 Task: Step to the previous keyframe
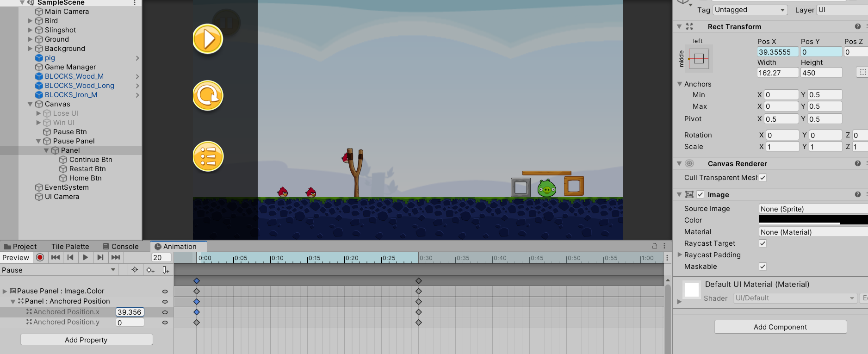(x=70, y=258)
